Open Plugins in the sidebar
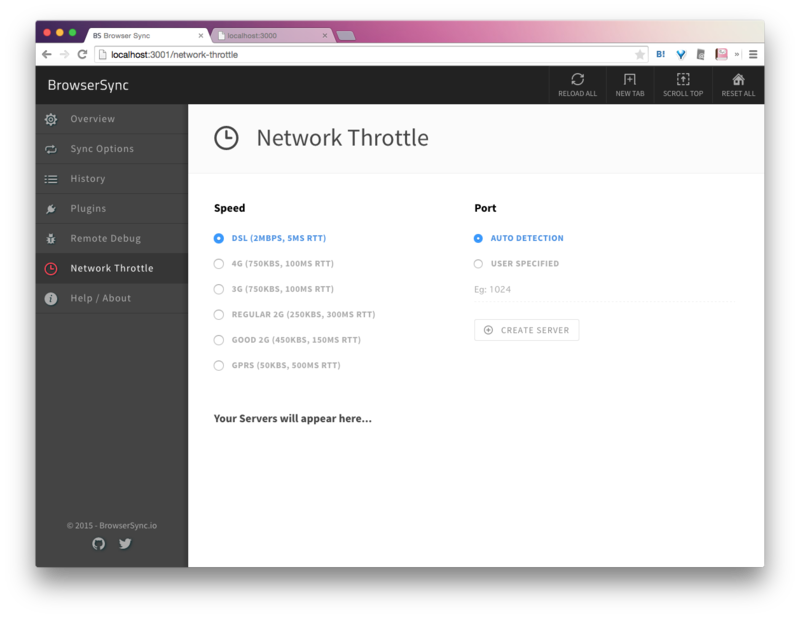 tap(112, 209)
